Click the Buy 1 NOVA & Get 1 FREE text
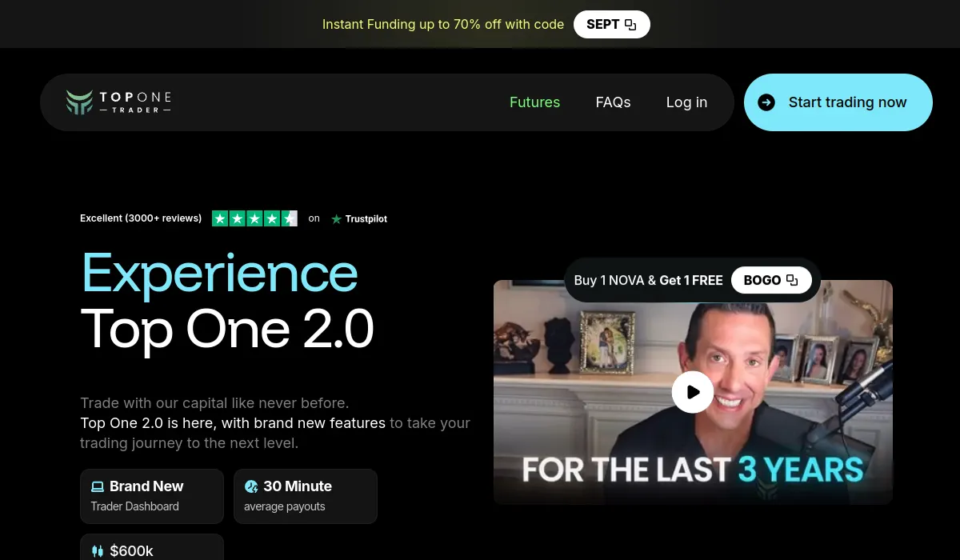Viewport: 960px width, 560px height. [648, 280]
